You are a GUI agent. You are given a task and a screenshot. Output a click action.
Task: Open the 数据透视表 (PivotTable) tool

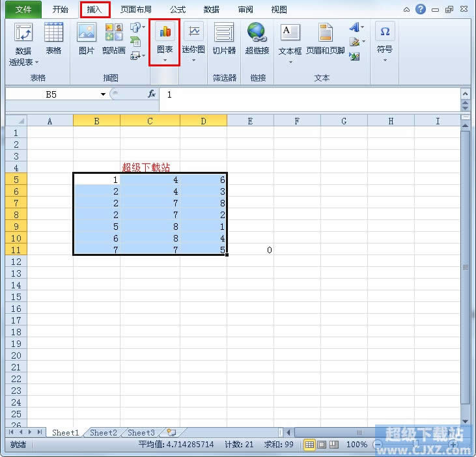pos(23,44)
